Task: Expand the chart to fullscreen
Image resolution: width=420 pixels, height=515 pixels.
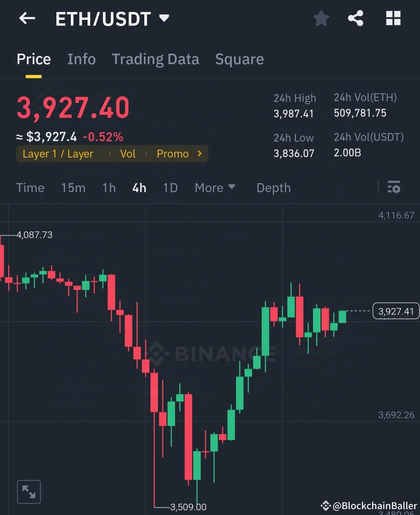Action: click(x=29, y=491)
